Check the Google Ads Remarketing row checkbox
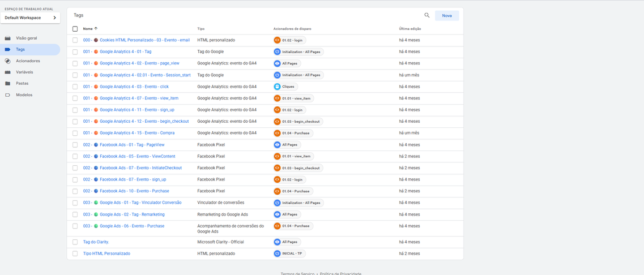The image size is (644, 275). pos(75,214)
